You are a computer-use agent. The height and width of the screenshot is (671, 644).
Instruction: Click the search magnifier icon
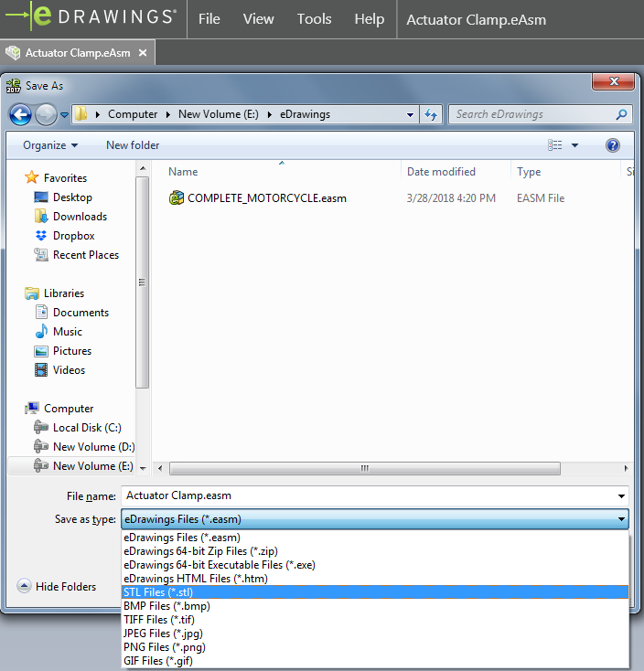point(622,114)
